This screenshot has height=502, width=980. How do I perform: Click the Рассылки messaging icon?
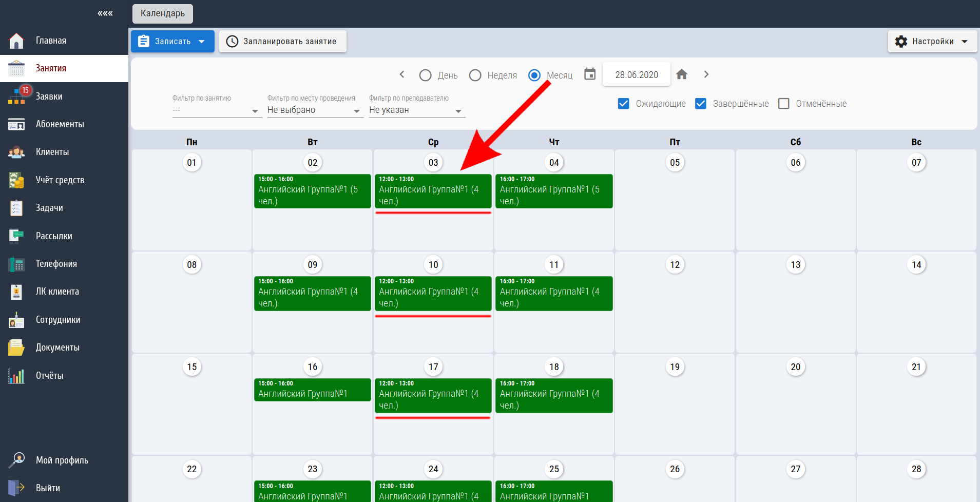[16, 236]
